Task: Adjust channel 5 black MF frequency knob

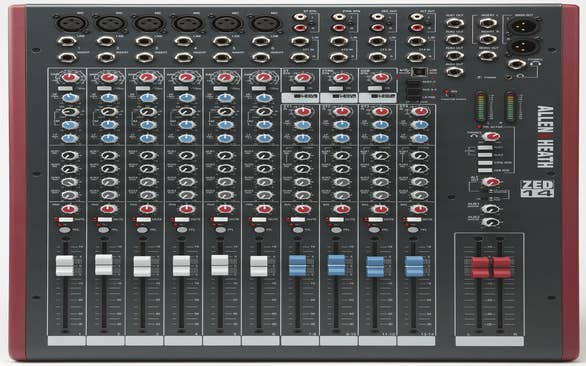Action: [x=225, y=111]
